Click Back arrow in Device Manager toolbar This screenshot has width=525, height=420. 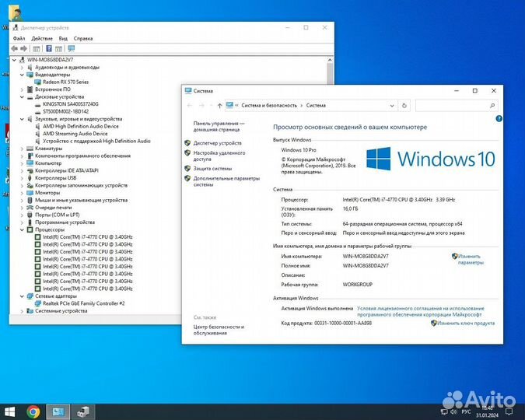[x=15, y=49]
